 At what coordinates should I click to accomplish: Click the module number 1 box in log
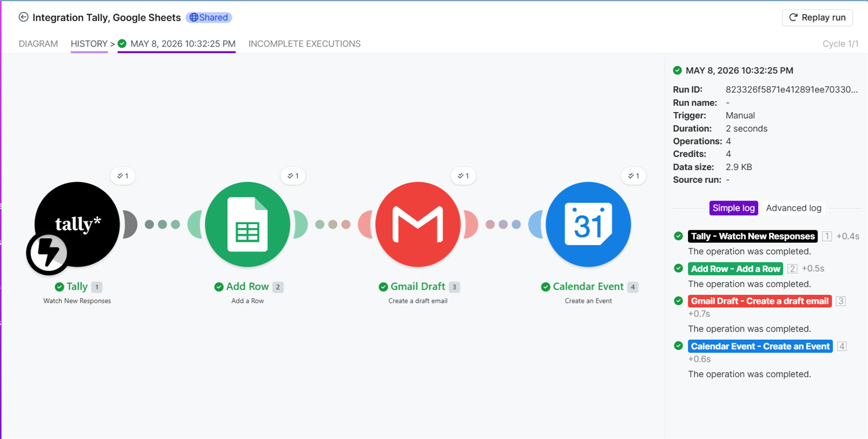[x=827, y=236]
